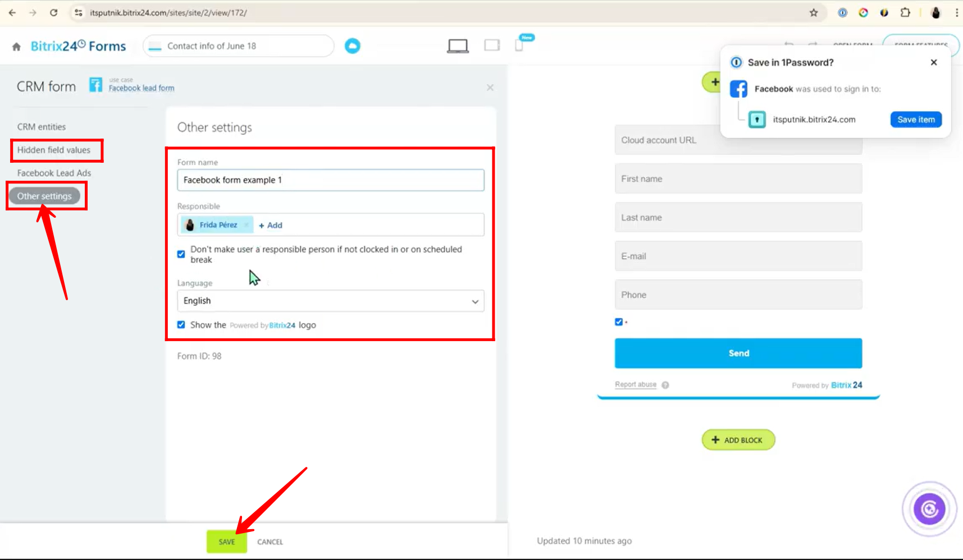Open the Chrome extensions puzzle icon
The image size is (963, 560).
tap(905, 12)
